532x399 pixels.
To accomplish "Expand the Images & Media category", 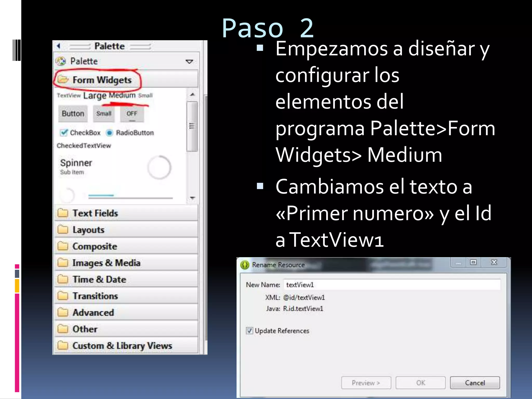I will tap(126, 263).
